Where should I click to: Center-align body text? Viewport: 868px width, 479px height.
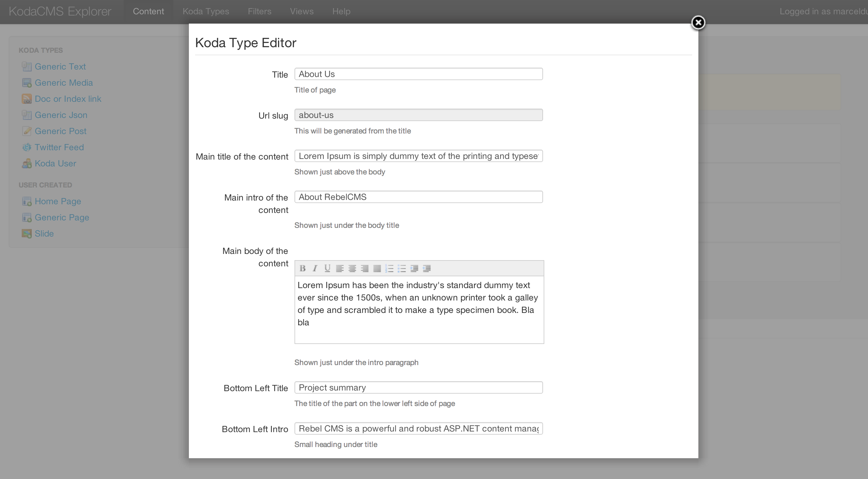[x=352, y=268]
